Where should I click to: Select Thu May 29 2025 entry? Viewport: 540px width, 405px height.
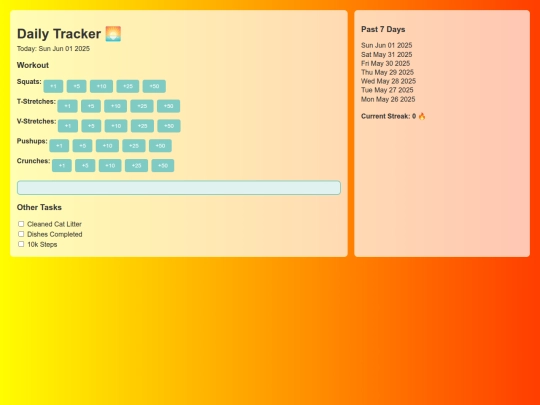387,72
